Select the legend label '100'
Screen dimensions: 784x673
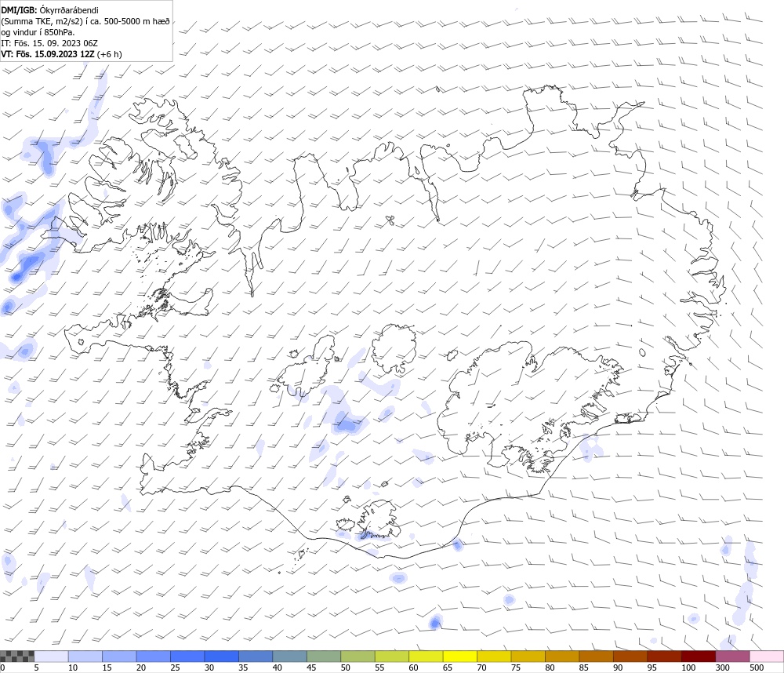click(688, 668)
